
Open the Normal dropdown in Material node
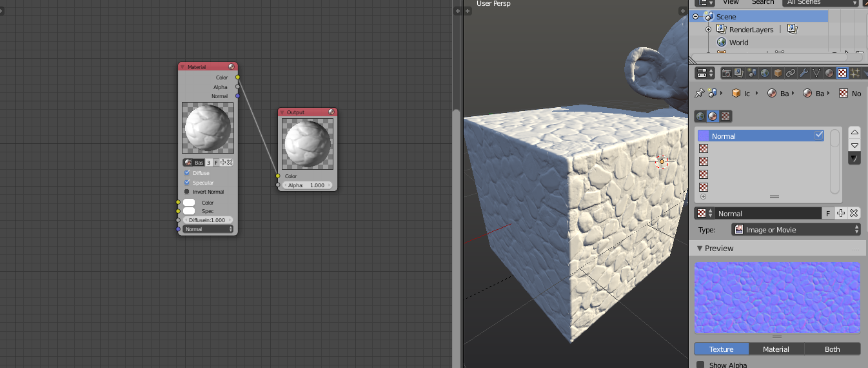(x=208, y=229)
